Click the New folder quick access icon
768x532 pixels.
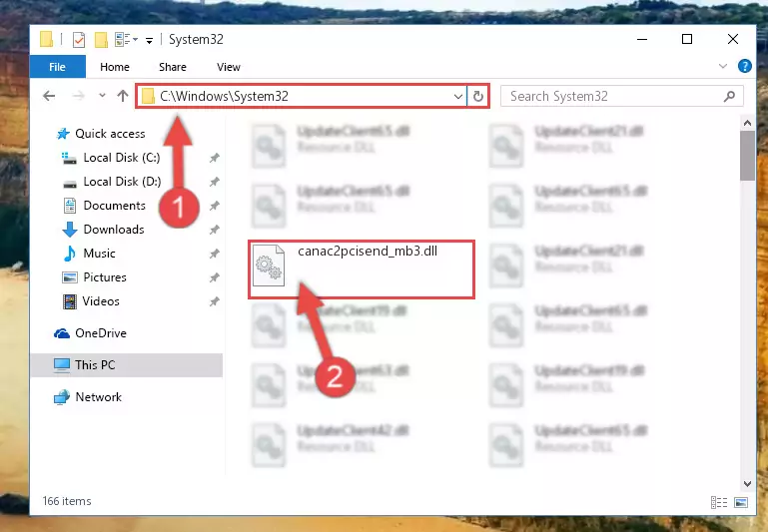pyautogui.click(x=101, y=39)
